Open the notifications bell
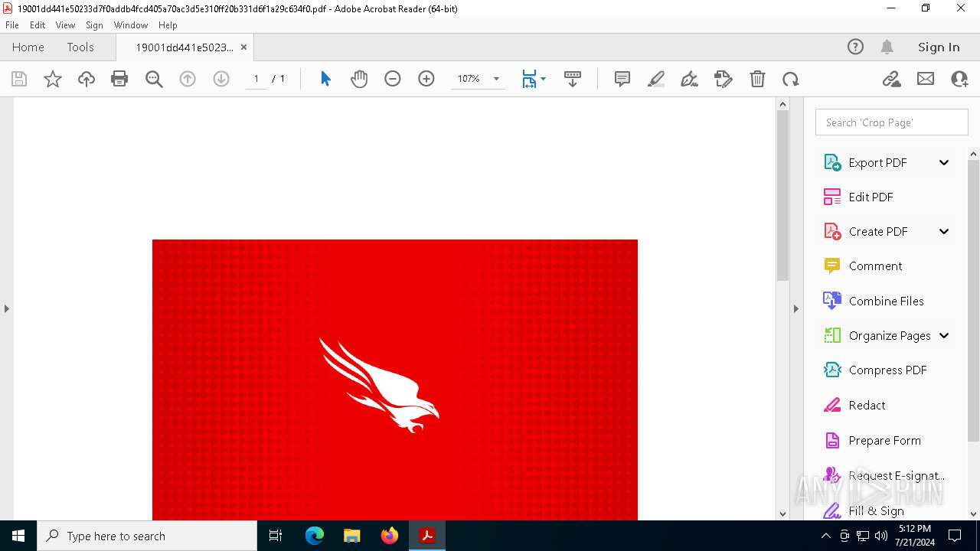 pos(887,47)
